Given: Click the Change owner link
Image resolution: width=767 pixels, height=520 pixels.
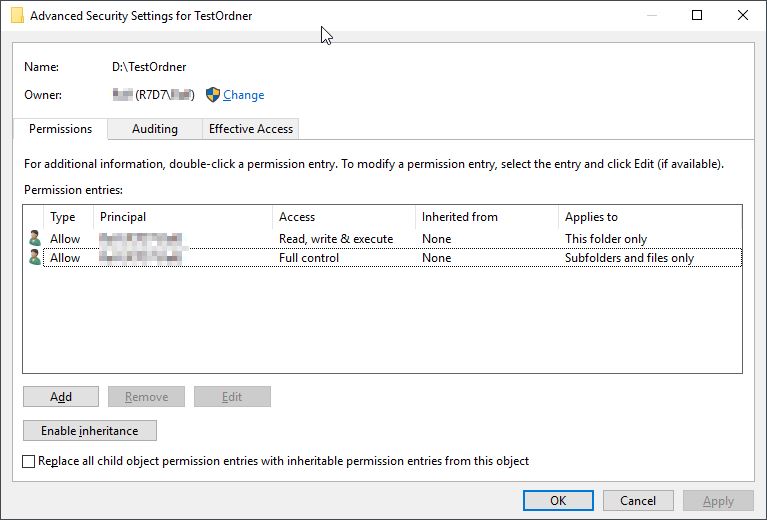Looking at the screenshot, I should [x=243, y=95].
